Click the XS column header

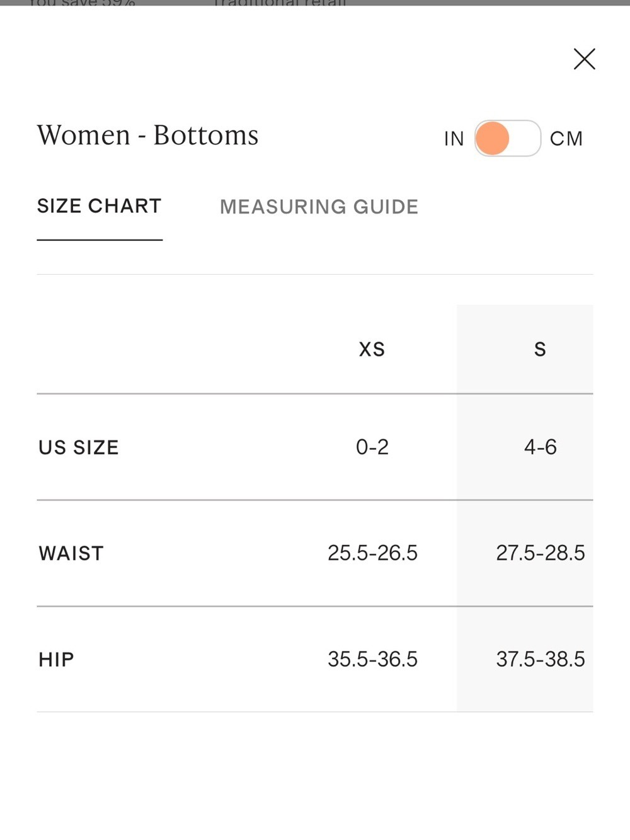coord(372,349)
